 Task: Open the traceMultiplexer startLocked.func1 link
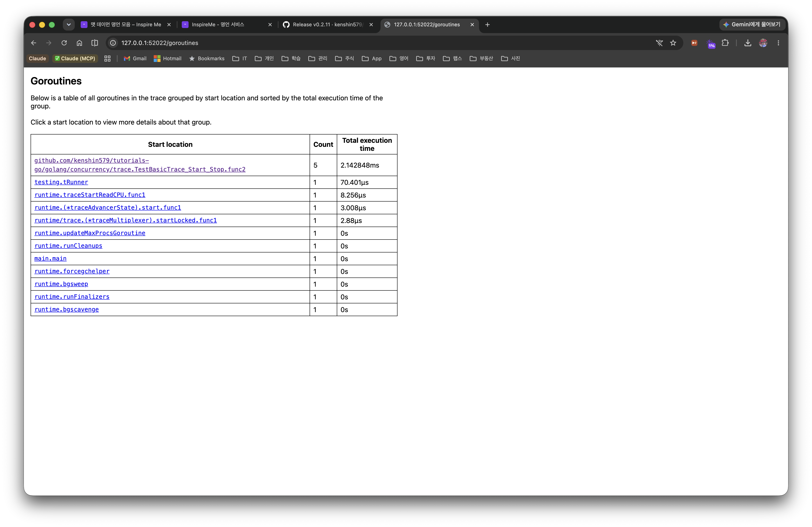click(125, 220)
